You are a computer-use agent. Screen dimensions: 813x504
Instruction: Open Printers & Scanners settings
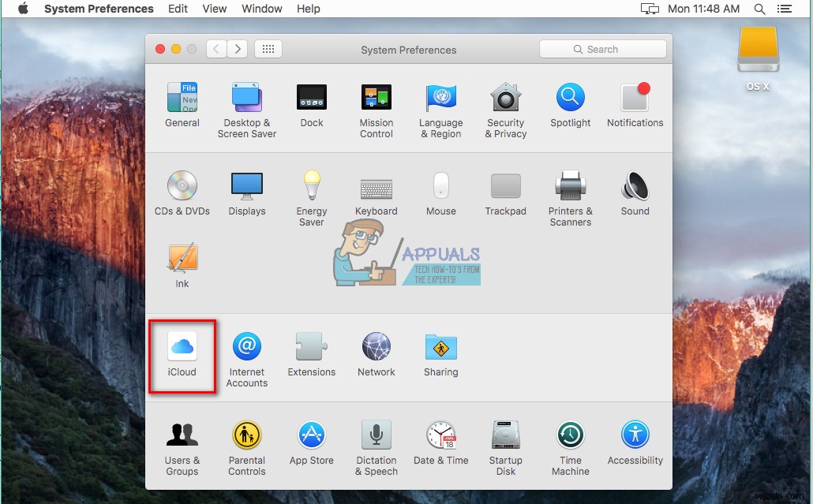tap(570, 186)
